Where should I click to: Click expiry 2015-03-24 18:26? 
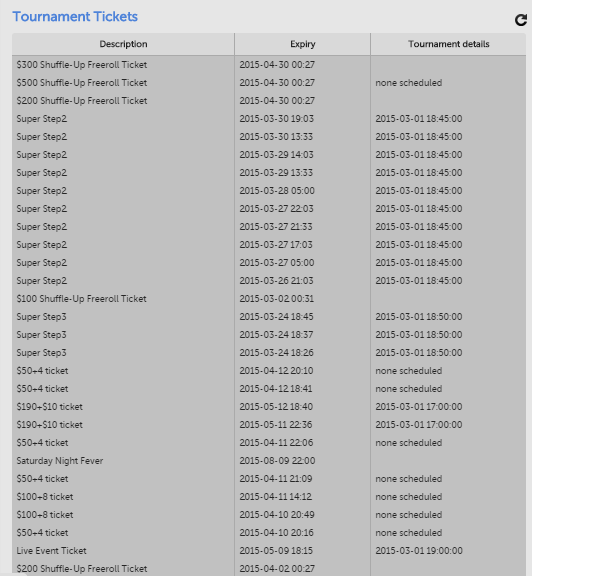(276, 353)
